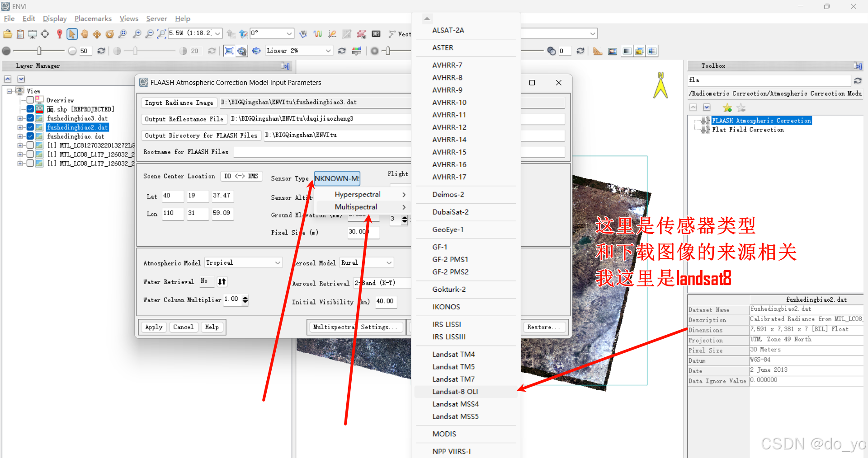
Task: Uncheck fushedingbiao.dat layer visibility
Action: (30, 136)
